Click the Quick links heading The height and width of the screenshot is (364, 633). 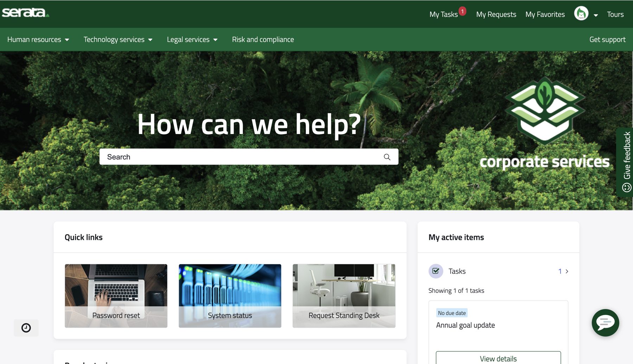pyautogui.click(x=84, y=237)
